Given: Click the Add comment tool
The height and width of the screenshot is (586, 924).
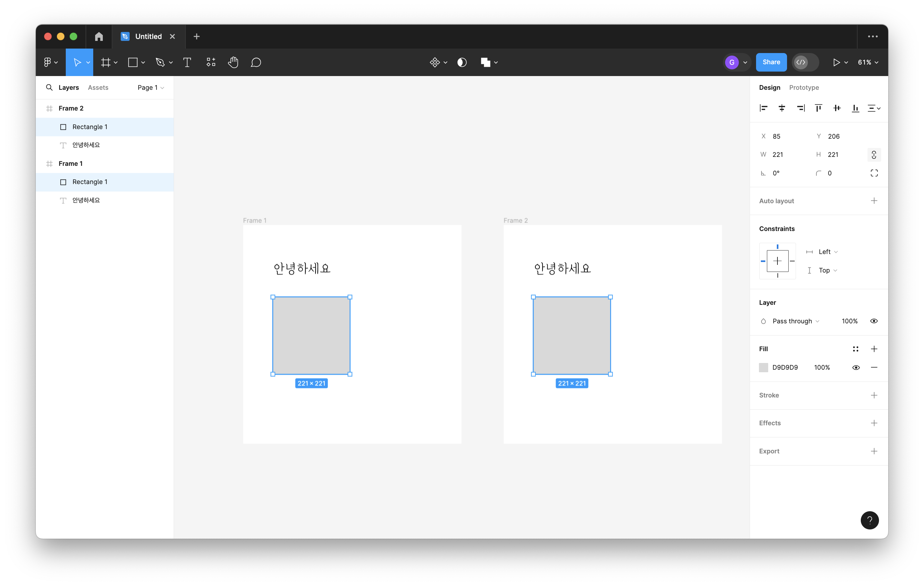Looking at the screenshot, I should click(256, 62).
